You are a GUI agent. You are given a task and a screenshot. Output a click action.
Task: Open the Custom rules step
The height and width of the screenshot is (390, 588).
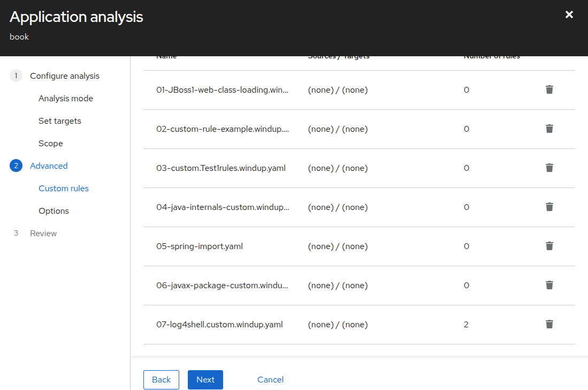point(64,189)
